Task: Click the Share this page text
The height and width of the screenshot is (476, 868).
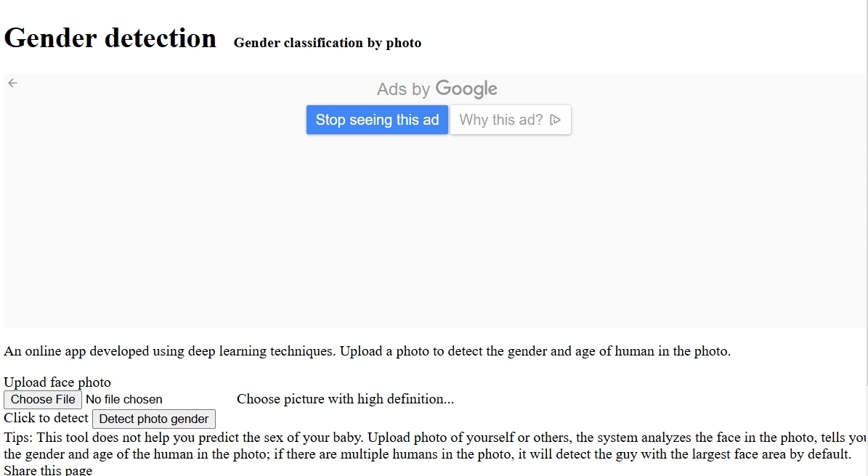Action: click(x=48, y=470)
